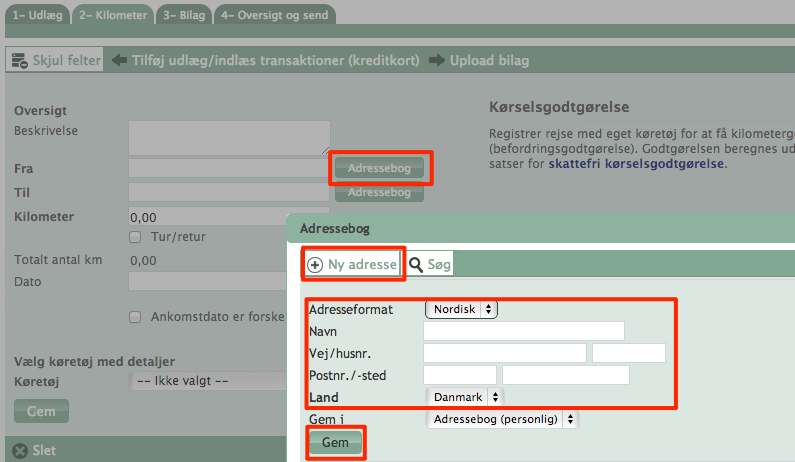
Task: Open the skattefri kørselsgodtgørelse link
Action: click(x=636, y=164)
